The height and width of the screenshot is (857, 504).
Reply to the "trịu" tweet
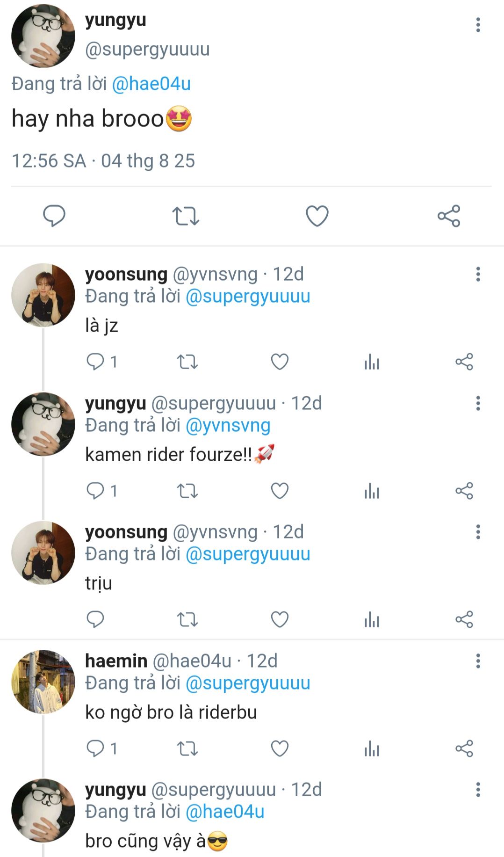click(95, 619)
